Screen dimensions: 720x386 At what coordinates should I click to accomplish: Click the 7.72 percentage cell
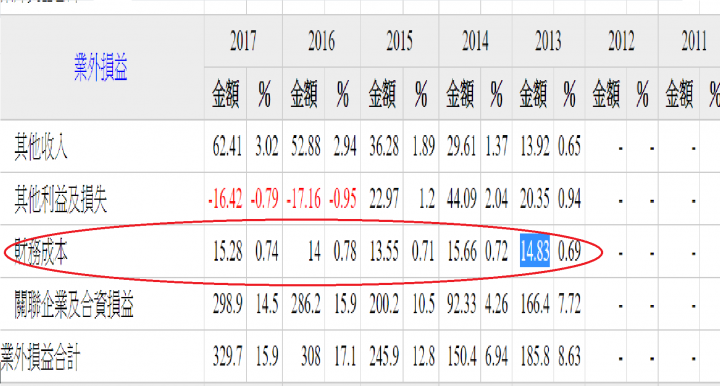point(569,304)
